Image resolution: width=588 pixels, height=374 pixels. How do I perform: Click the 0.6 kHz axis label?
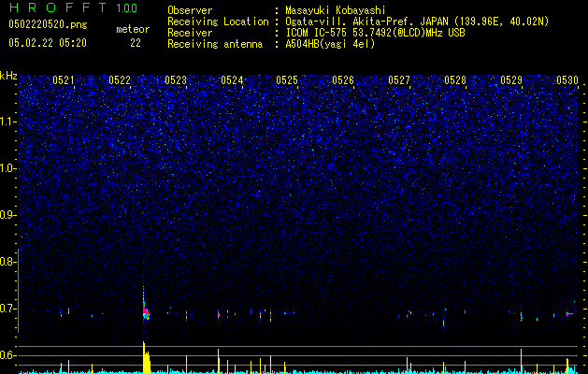pyautogui.click(x=7, y=355)
